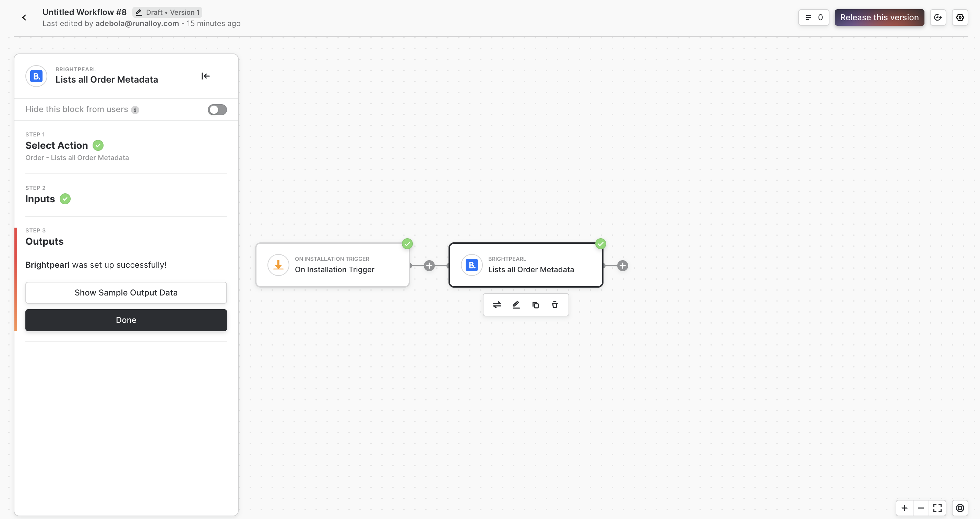Open workflow settings gear icon
Screen dimensions: 980x519
[960, 17]
